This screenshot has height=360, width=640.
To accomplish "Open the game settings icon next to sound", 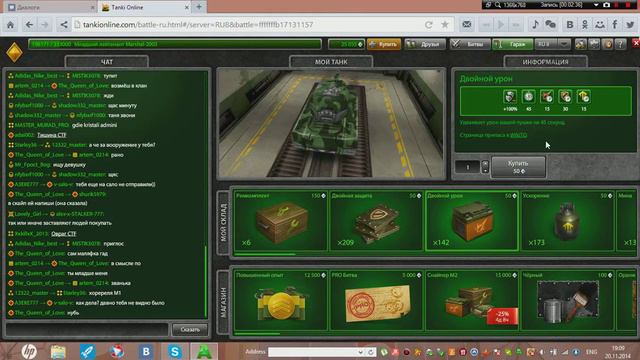I will pyautogui.click(x=594, y=44).
